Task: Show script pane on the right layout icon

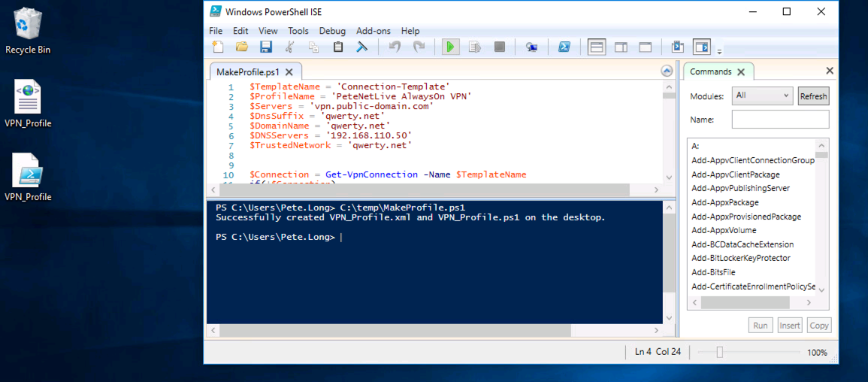Action: [x=621, y=47]
